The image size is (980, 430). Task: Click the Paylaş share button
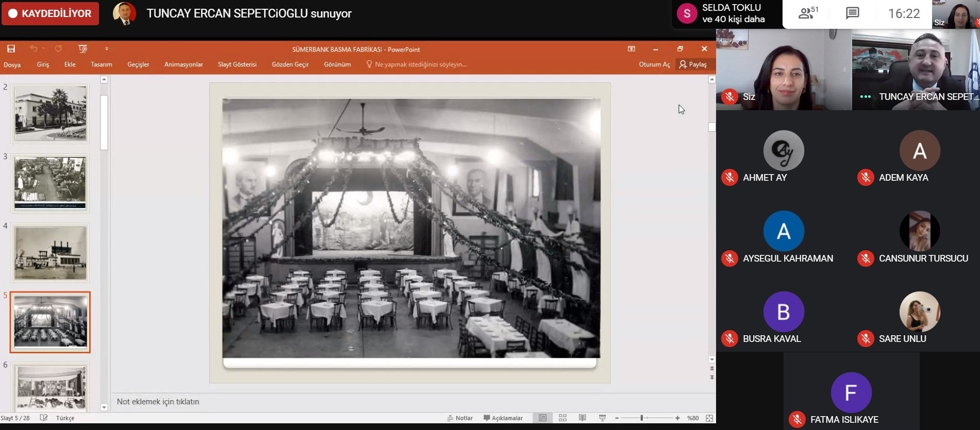click(x=693, y=64)
